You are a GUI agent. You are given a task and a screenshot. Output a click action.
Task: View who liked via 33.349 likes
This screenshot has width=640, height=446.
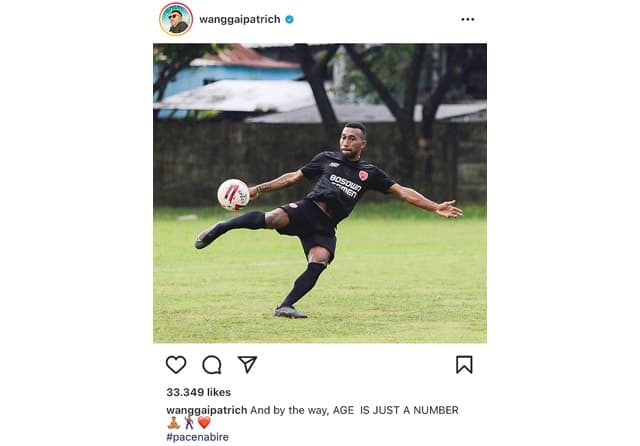[198, 392]
